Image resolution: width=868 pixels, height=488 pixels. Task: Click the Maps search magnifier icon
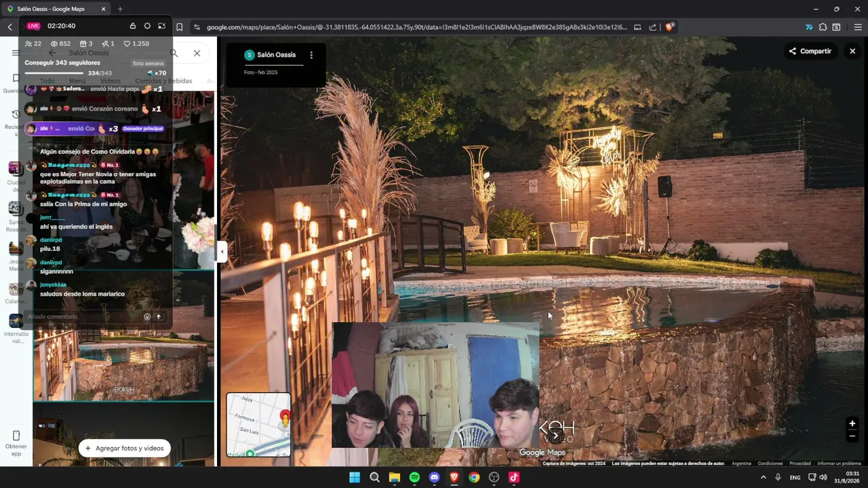coord(174,53)
